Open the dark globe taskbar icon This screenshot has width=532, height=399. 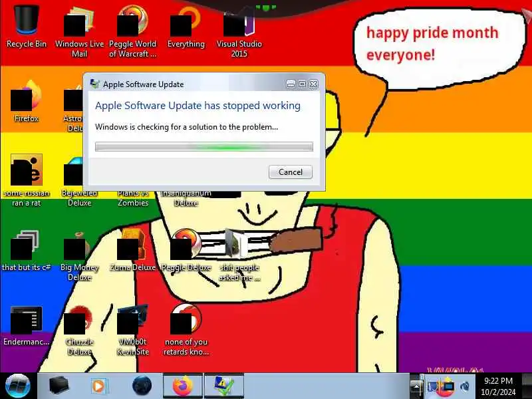pos(142,386)
